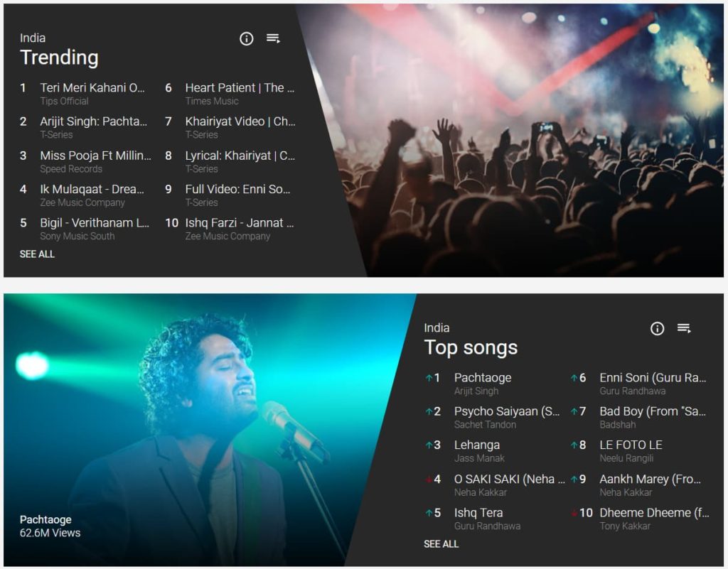728x569 pixels.
Task: Open top song Aankh Marey
Action: 650,479
